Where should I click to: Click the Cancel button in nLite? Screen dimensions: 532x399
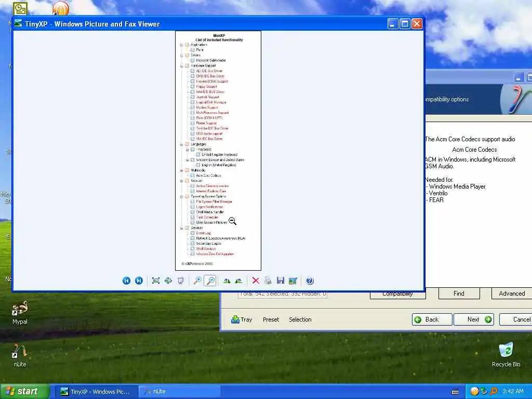[516, 320]
